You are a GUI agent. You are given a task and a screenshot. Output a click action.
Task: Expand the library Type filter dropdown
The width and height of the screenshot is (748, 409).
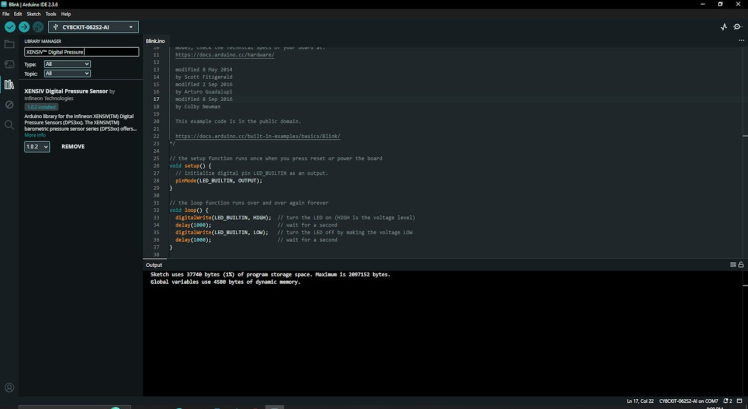67,64
